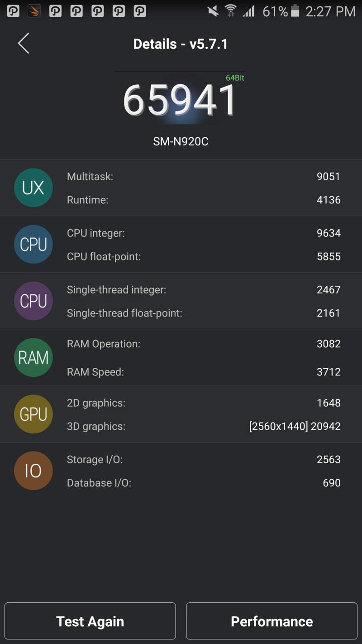Tap the Wi-Fi status icon

coord(231,11)
